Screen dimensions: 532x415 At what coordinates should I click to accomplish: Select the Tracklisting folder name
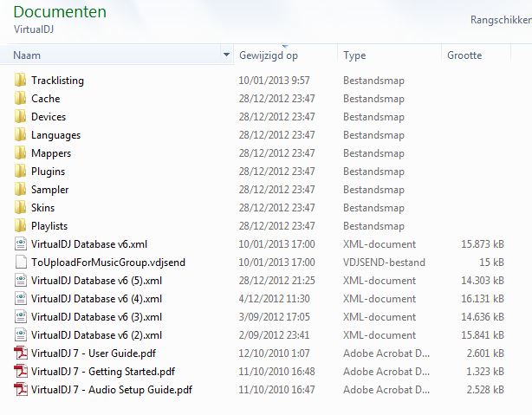[57, 81]
